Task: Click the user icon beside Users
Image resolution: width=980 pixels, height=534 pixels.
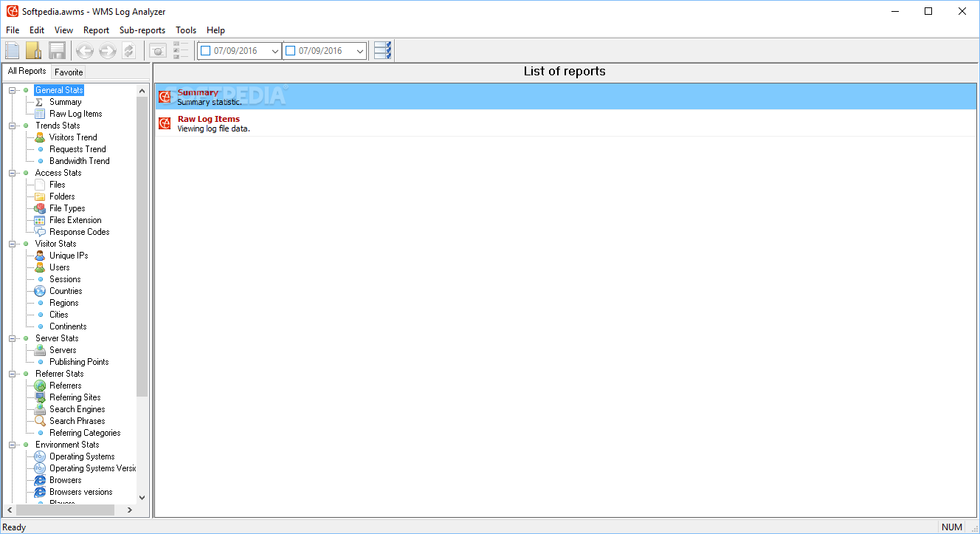Action: tap(40, 267)
